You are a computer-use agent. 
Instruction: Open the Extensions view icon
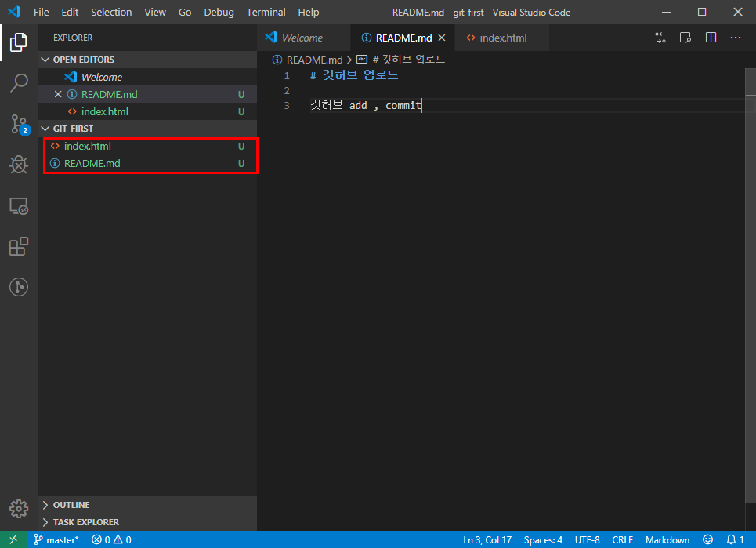(18, 246)
